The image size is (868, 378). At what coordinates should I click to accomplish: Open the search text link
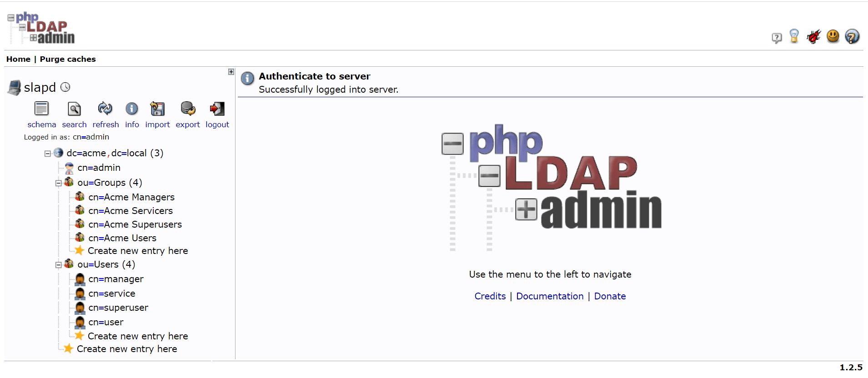(x=74, y=124)
